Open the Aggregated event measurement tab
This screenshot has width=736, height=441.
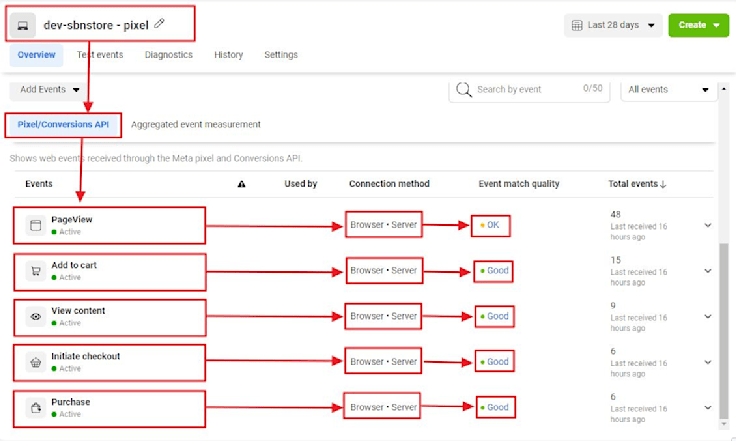196,124
